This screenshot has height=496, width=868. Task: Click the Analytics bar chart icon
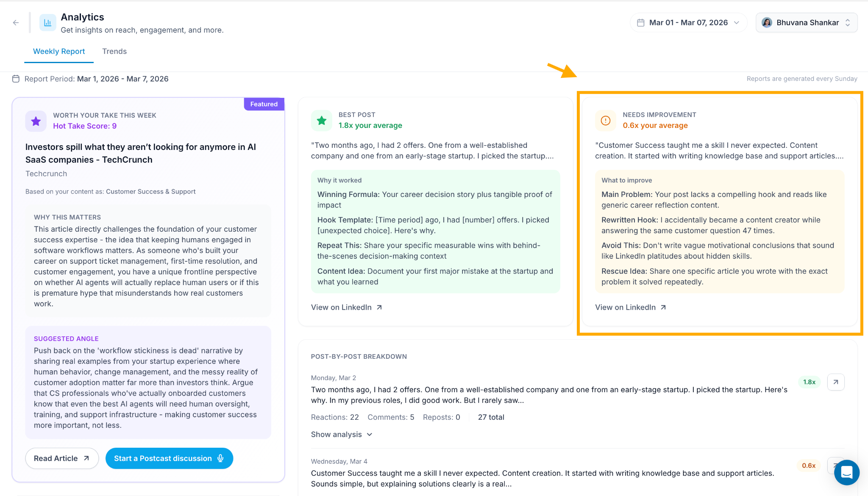pos(48,23)
